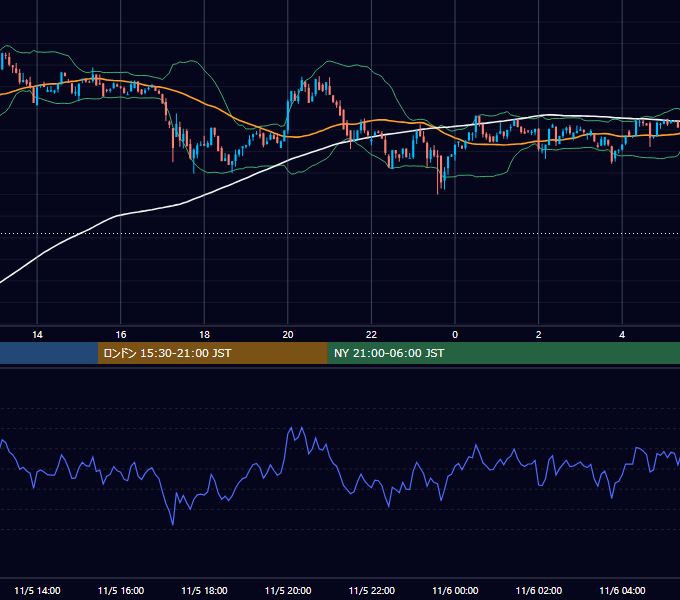680x600 pixels.
Task: Click the 11/5 20:00 time label
Action: [288, 590]
